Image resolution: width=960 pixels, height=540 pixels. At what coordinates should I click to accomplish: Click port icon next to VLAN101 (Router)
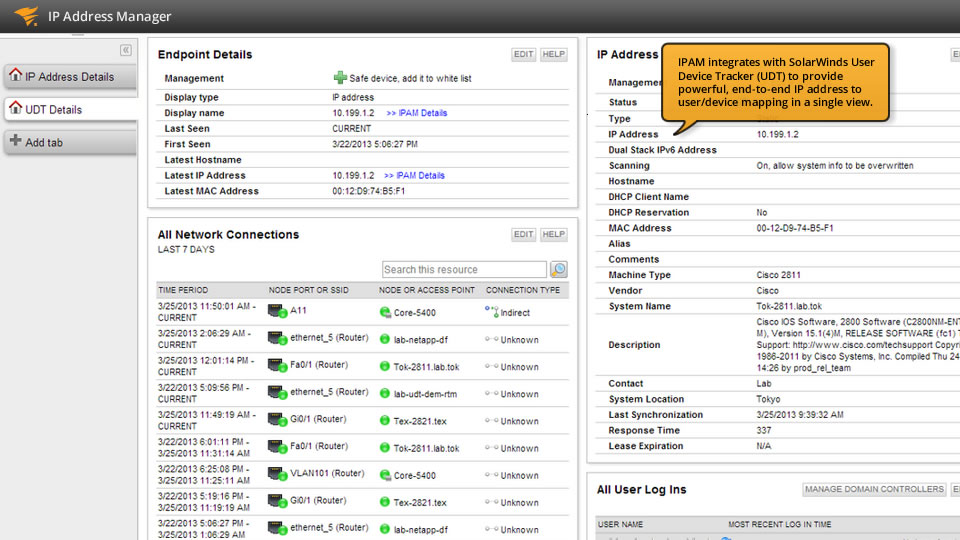(x=277, y=474)
